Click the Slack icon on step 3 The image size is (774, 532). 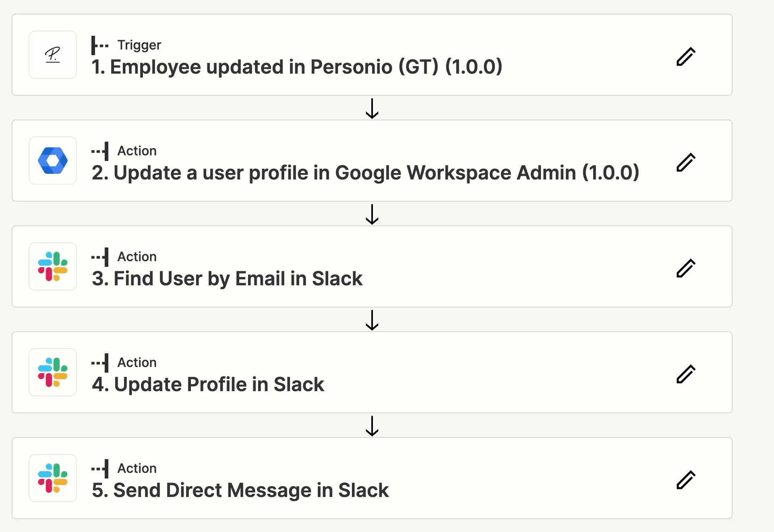point(53,266)
